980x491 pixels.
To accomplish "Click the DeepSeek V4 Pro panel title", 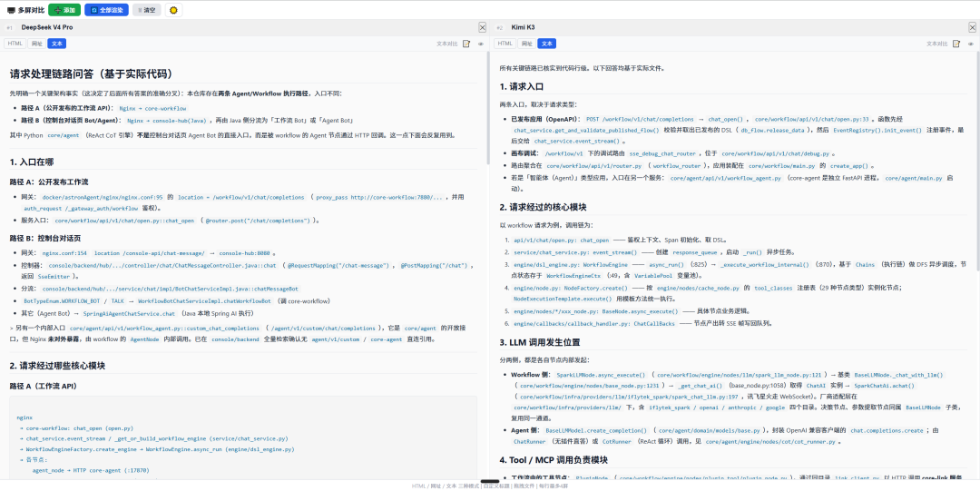I will coord(47,27).
